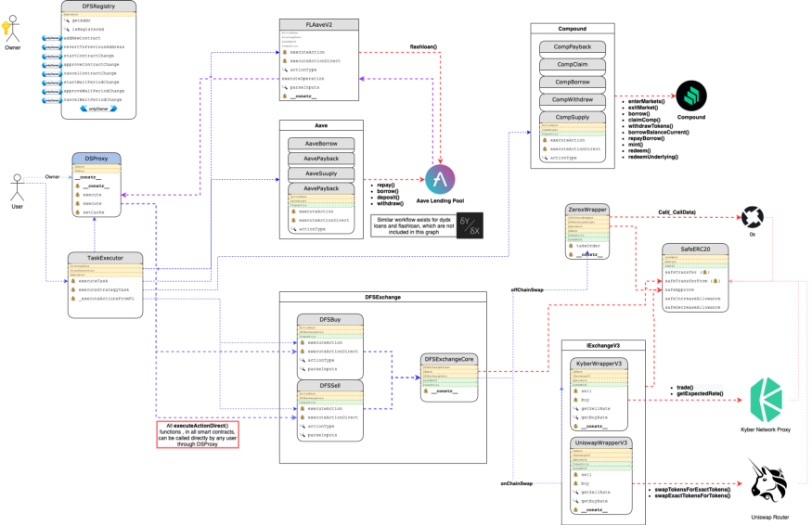Click the DFSExchange container title

[x=382, y=297]
